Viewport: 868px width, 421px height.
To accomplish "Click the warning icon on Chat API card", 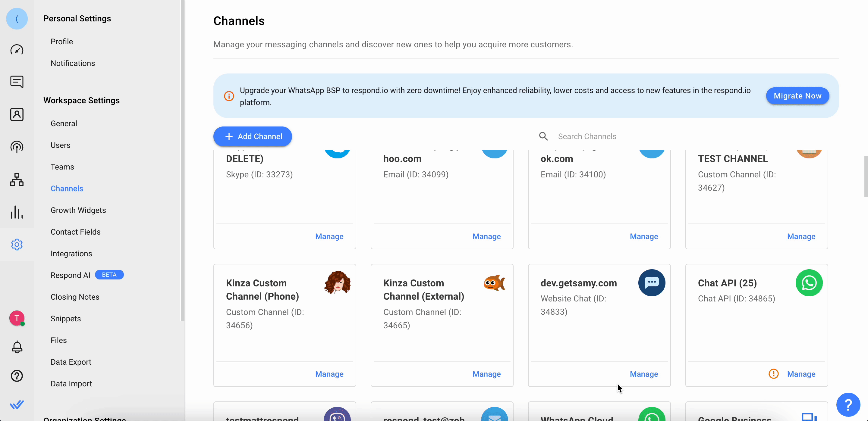I will tap(773, 373).
